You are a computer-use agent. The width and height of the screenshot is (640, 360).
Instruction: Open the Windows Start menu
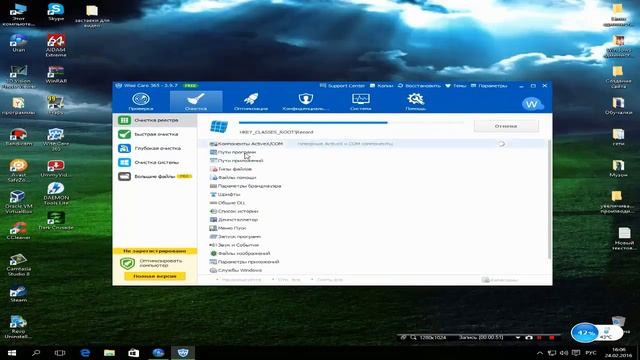[11, 353]
